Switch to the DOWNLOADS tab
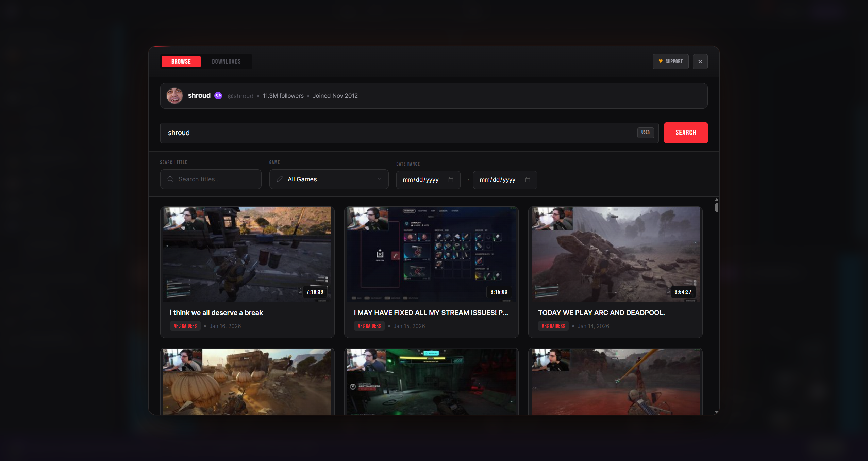Image resolution: width=868 pixels, height=461 pixels. (226, 62)
